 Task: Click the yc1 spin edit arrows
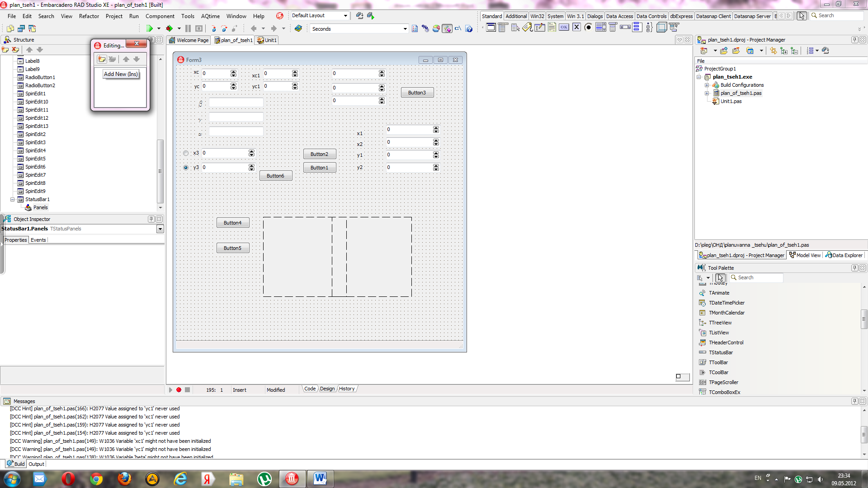click(295, 86)
